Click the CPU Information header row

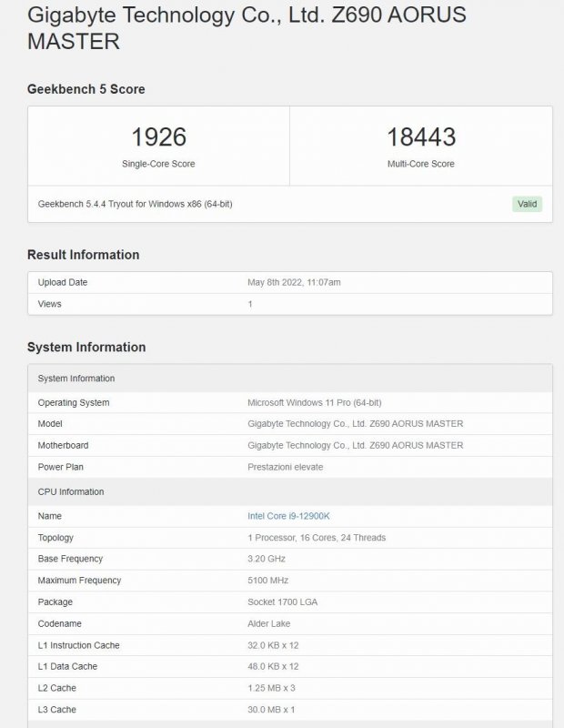tap(290, 491)
